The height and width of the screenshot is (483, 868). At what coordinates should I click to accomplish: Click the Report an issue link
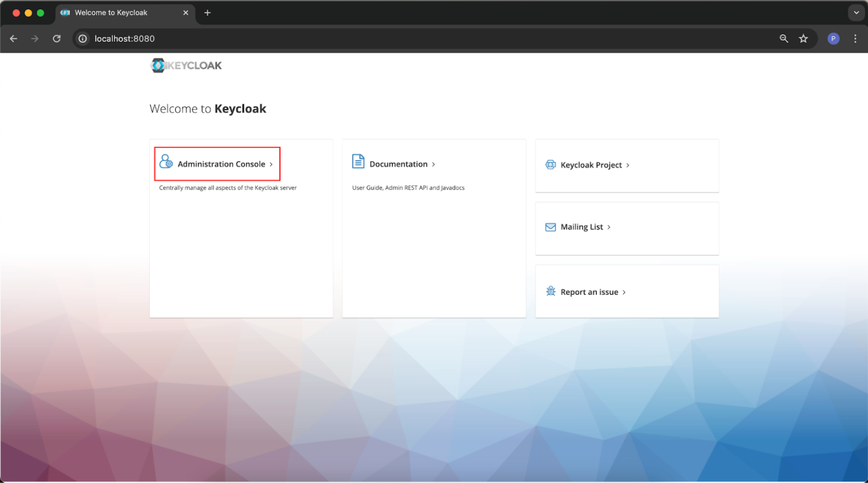589,291
